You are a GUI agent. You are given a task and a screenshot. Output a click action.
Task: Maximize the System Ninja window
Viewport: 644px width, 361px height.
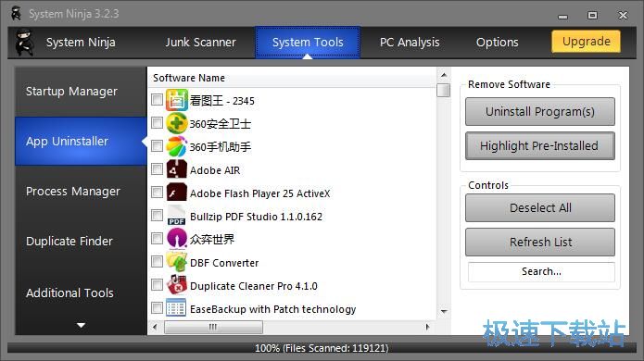tap(592, 15)
